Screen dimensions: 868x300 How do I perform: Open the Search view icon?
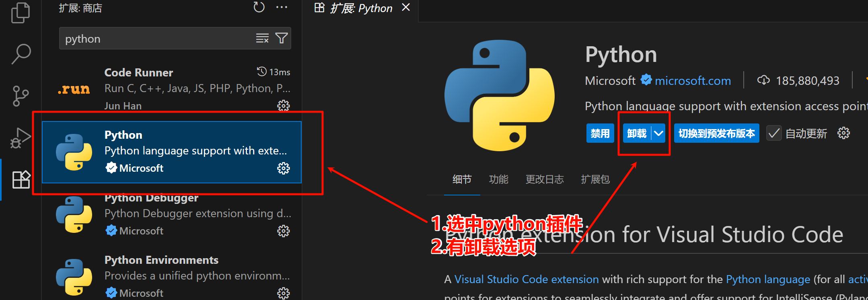tap(21, 53)
